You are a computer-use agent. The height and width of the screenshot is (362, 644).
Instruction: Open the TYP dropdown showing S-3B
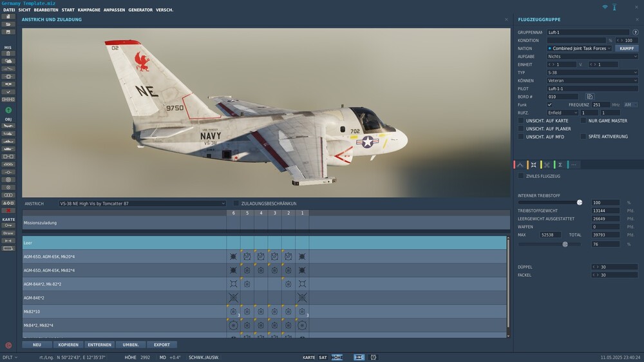592,72
